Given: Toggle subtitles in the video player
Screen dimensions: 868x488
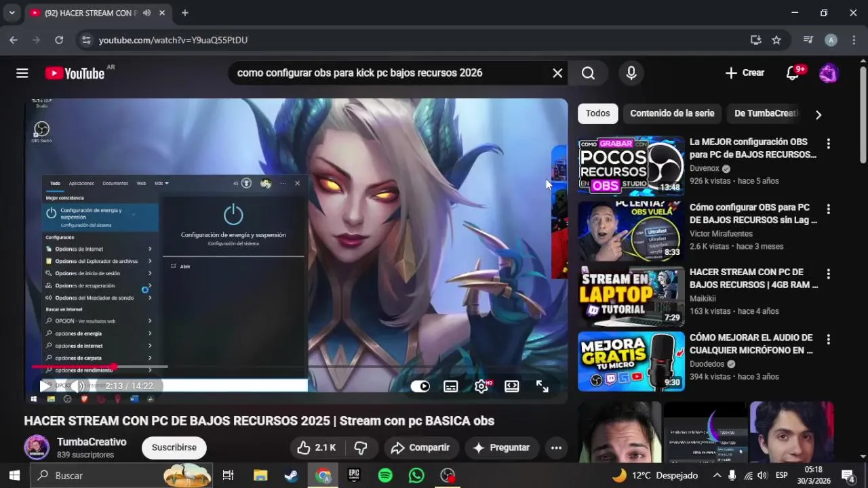Looking at the screenshot, I should 450,386.
